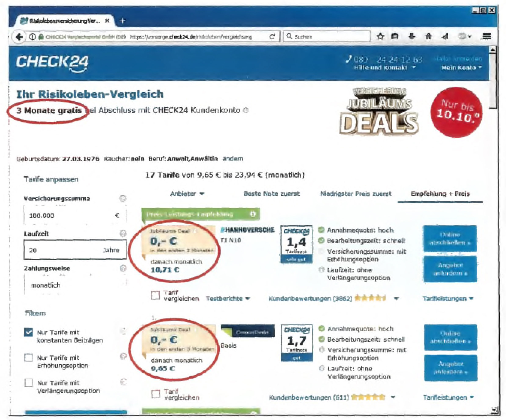Click the CHECK24 logo

click(x=52, y=63)
